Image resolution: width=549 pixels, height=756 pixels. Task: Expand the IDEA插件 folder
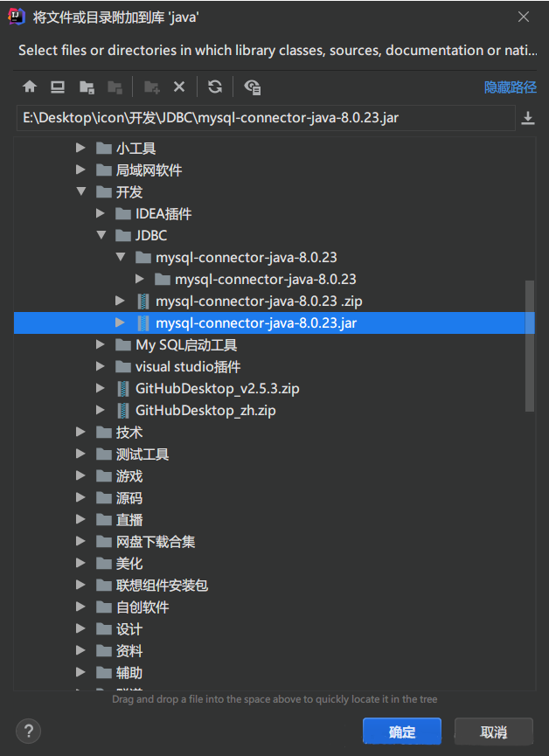coord(101,214)
